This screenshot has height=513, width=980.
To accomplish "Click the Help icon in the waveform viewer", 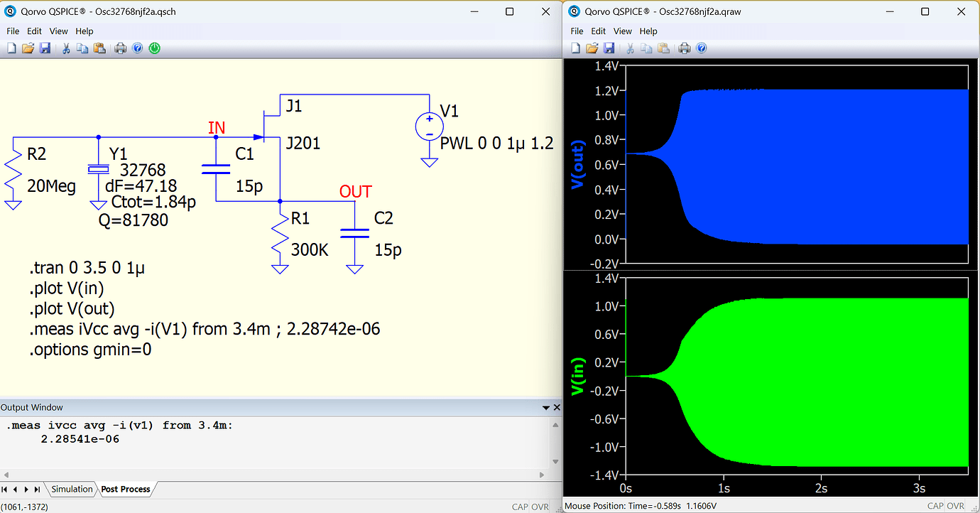I will click(x=700, y=48).
